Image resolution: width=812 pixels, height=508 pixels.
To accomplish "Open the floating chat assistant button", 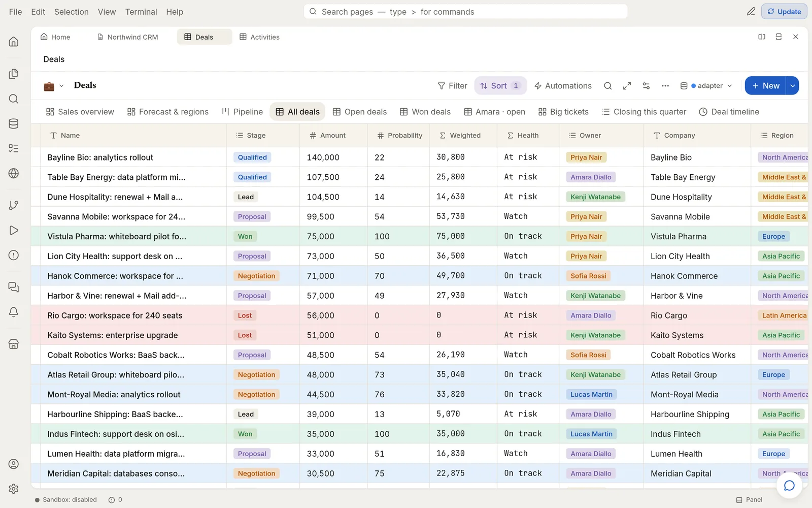I will (789, 486).
